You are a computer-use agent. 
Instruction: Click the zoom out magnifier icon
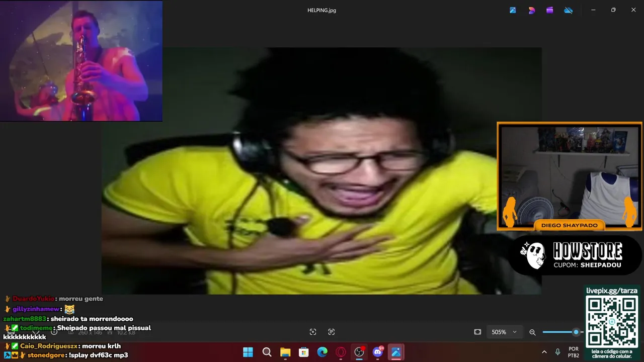click(532, 332)
